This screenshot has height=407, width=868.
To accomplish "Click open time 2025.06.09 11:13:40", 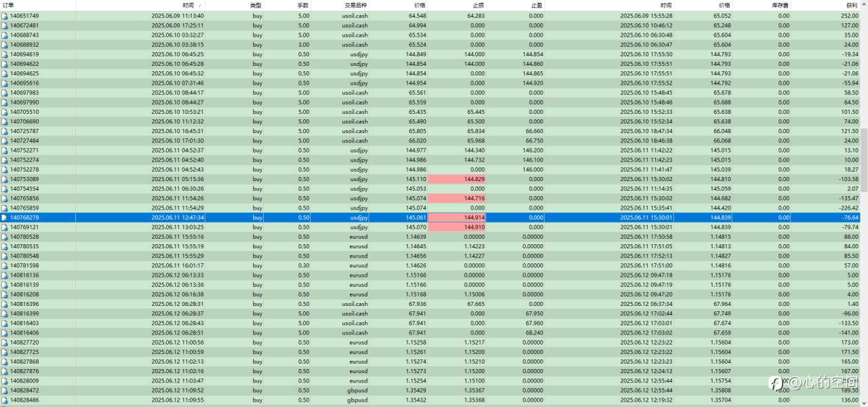I will (178, 16).
